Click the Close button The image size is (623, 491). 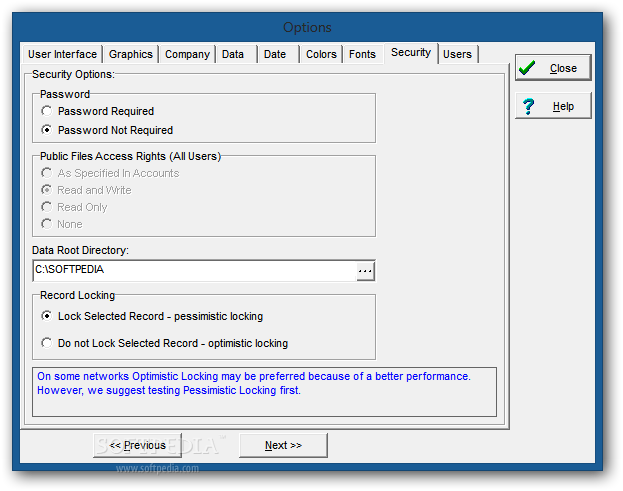point(553,68)
